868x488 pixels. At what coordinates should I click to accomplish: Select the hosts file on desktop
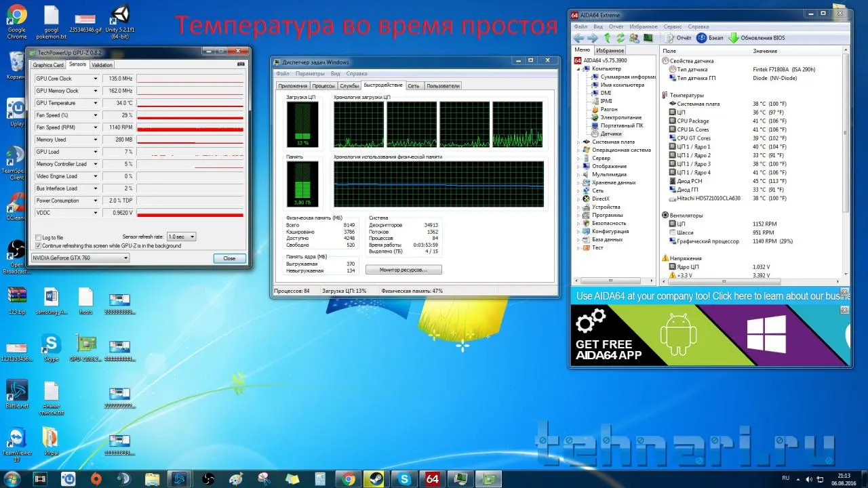point(85,302)
